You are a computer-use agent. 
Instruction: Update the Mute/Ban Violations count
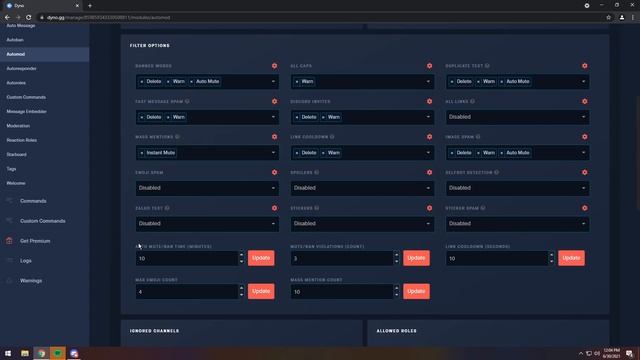click(x=416, y=258)
